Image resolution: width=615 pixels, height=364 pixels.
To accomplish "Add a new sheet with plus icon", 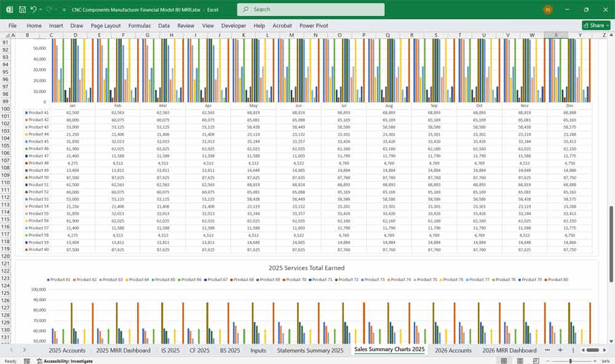I will click(560, 350).
